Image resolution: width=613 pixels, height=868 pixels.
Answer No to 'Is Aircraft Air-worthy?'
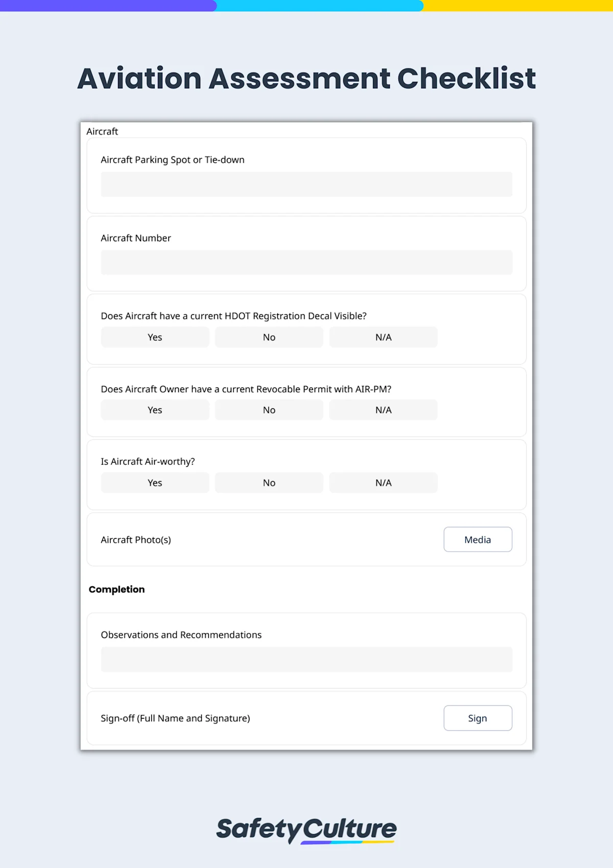pyautogui.click(x=269, y=482)
